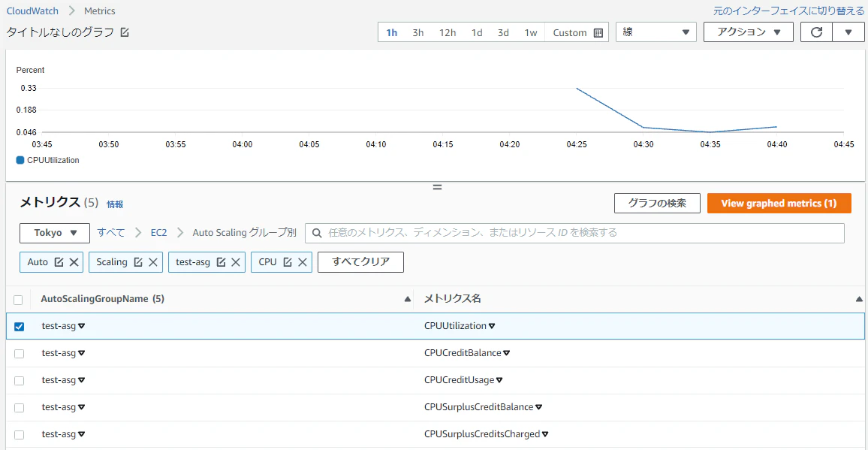Check the CPUSurplusCreditsCharged row checkbox
The image size is (868, 450).
point(19,435)
